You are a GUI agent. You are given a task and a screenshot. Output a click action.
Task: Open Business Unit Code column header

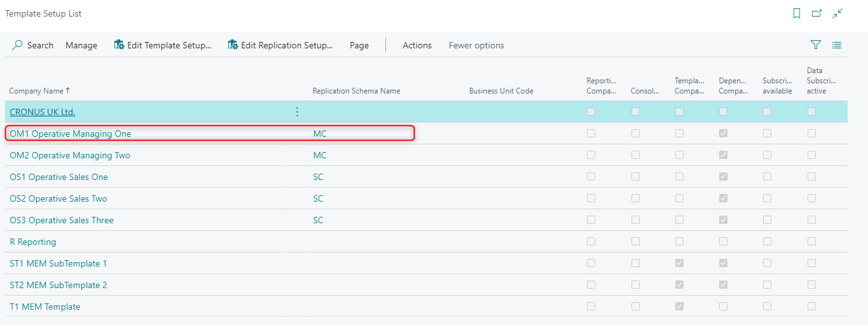tap(501, 91)
